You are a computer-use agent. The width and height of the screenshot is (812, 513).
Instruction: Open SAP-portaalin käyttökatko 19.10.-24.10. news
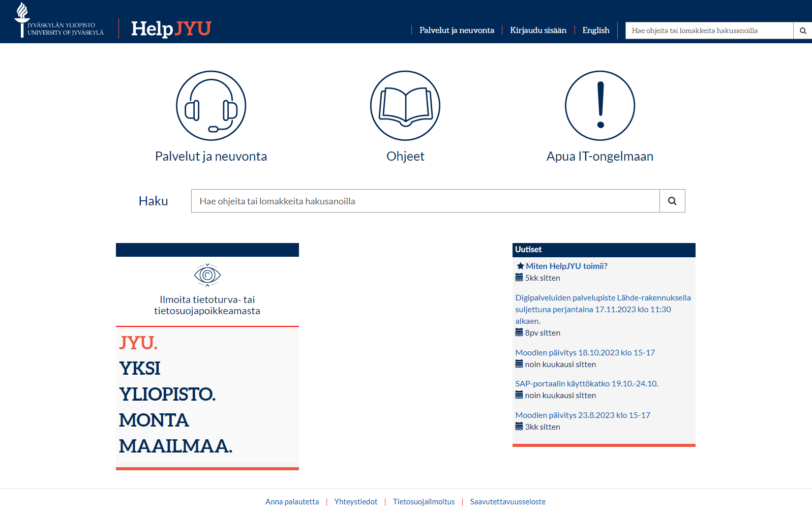coord(587,383)
